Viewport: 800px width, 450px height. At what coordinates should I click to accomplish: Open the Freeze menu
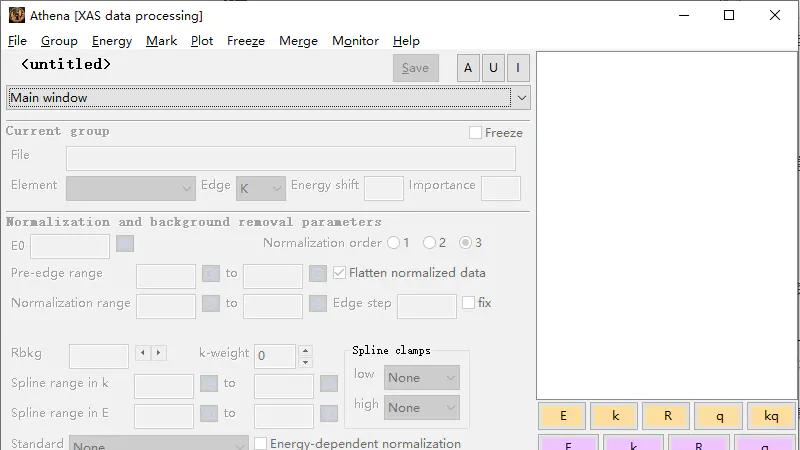(245, 41)
